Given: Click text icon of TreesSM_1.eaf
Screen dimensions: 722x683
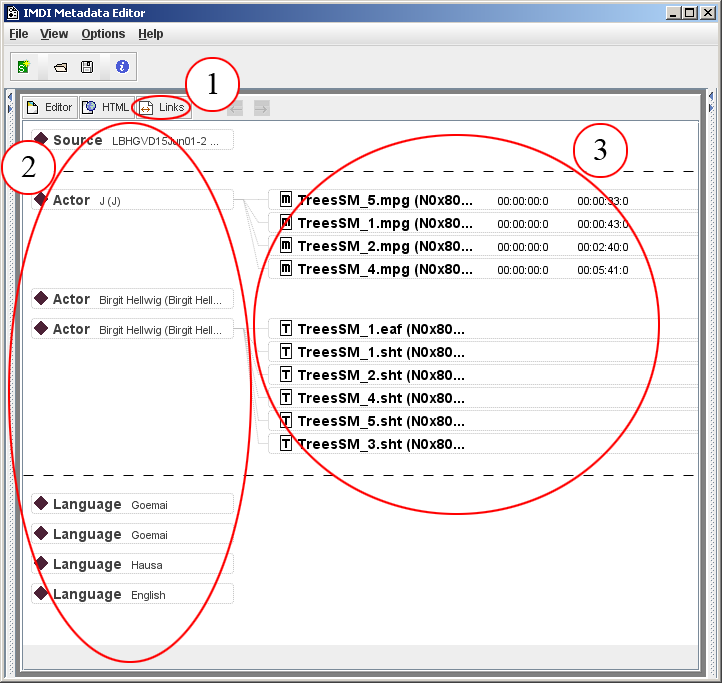Looking at the screenshot, I should (286, 328).
